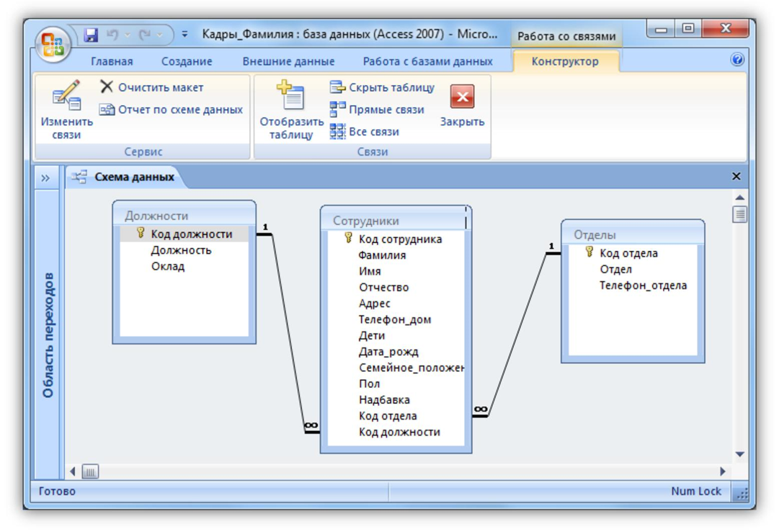The width and height of the screenshot is (779, 532).
Task: Click Скрыть таблицу command
Action: pos(382,87)
